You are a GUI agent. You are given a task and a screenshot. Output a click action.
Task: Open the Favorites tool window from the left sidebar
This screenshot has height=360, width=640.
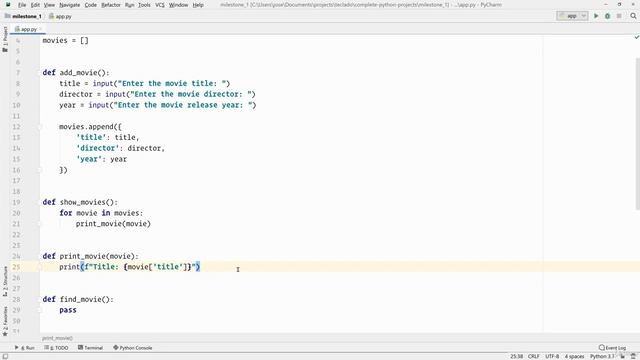(x=5, y=321)
